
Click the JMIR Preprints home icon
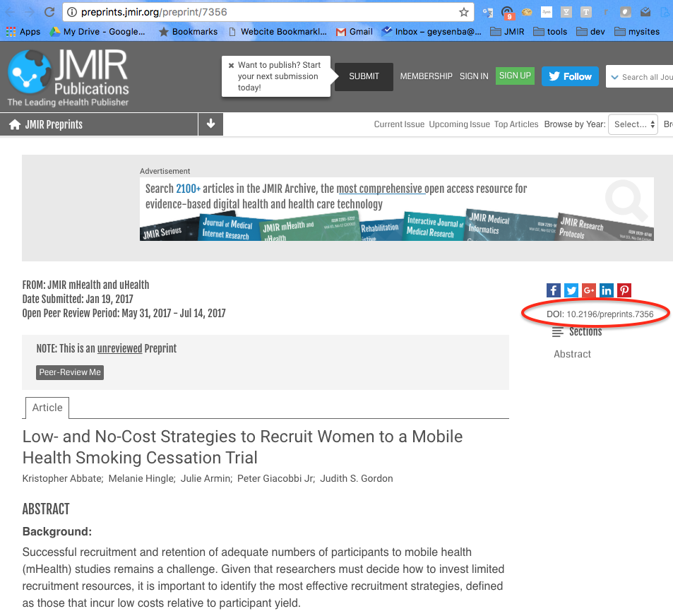pos(14,124)
